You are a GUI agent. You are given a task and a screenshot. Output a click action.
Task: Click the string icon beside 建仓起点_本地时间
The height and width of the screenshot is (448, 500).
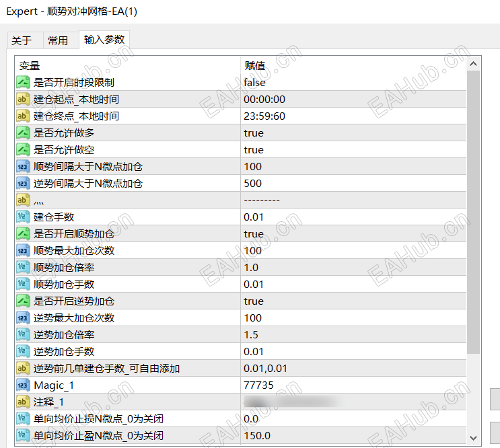coord(23,99)
